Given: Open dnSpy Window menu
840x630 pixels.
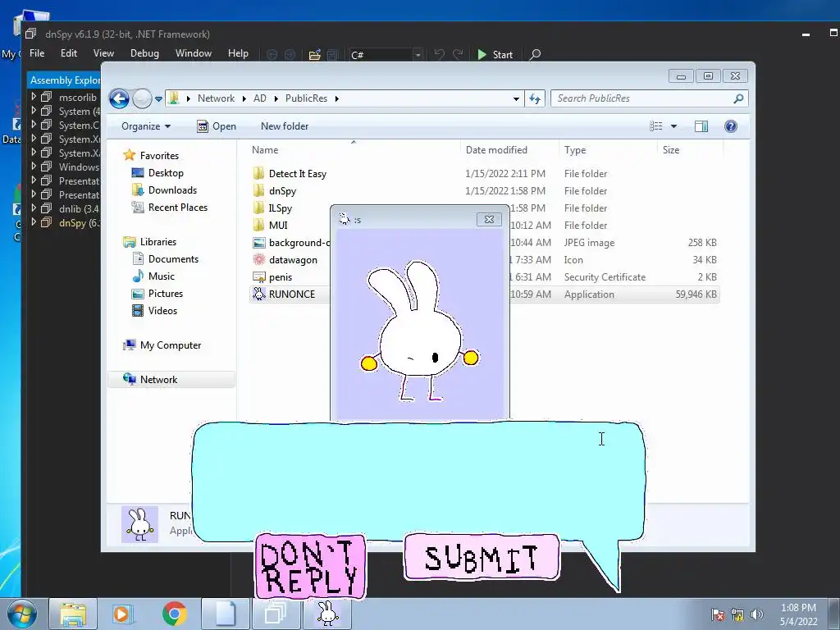Looking at the screenshot, I should pyautogui.click(x=194, y=53).
